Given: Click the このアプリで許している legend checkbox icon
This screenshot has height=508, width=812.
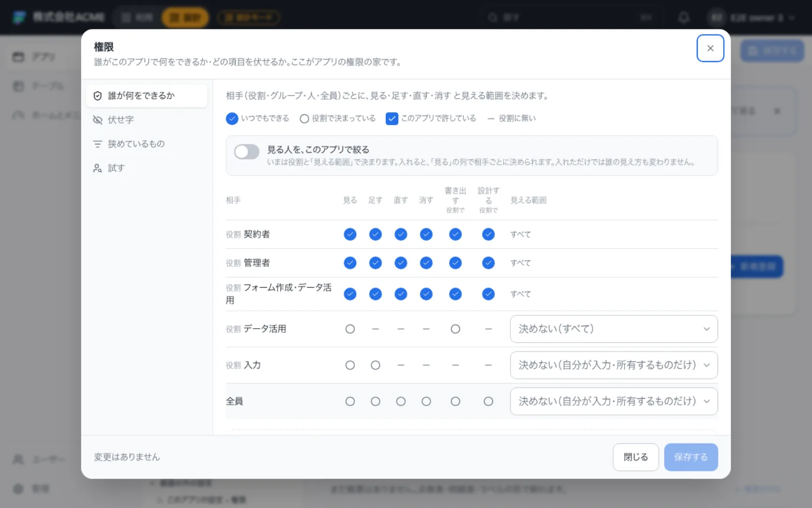Looking at the screenshot, I should point(392,118).
